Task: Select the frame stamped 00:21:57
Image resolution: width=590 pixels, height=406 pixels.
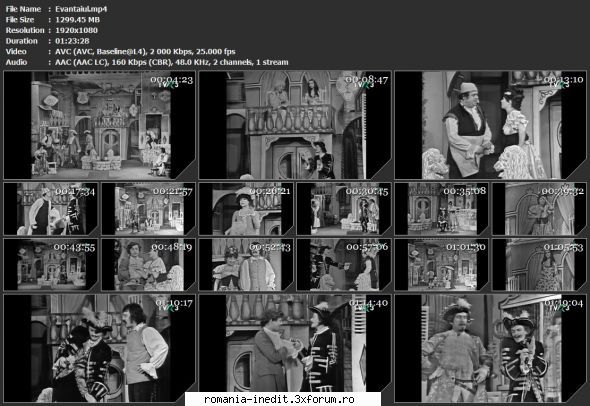Action: click(149, 209)
